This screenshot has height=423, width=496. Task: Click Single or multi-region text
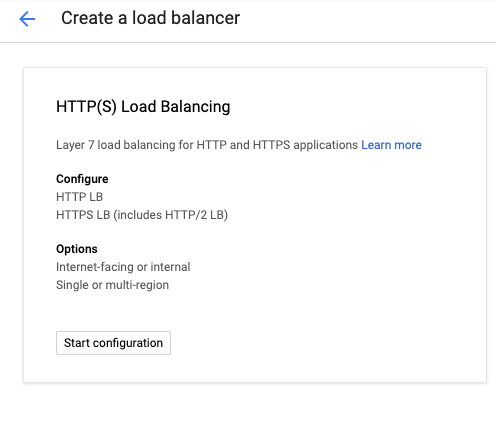112,285
